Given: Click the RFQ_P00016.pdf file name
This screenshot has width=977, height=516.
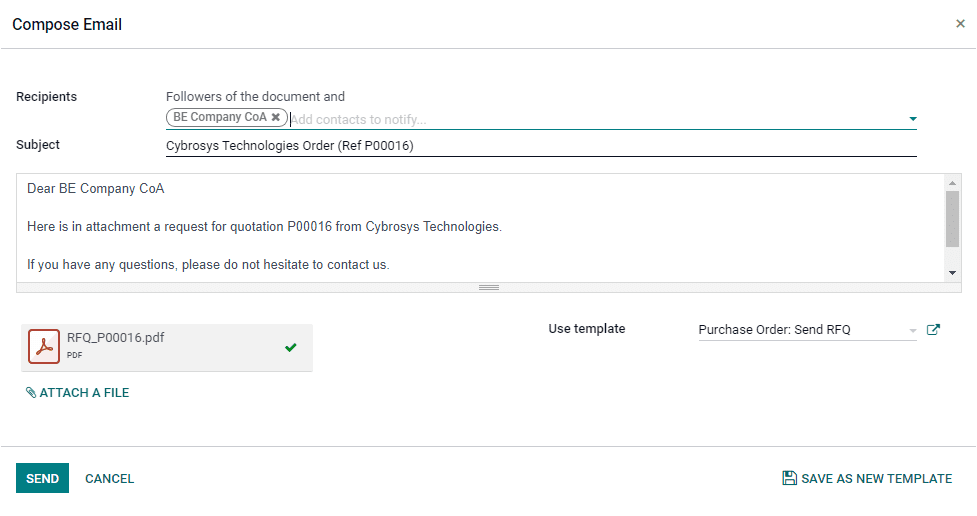Looking at the screenshot, I should coord(116,338).
